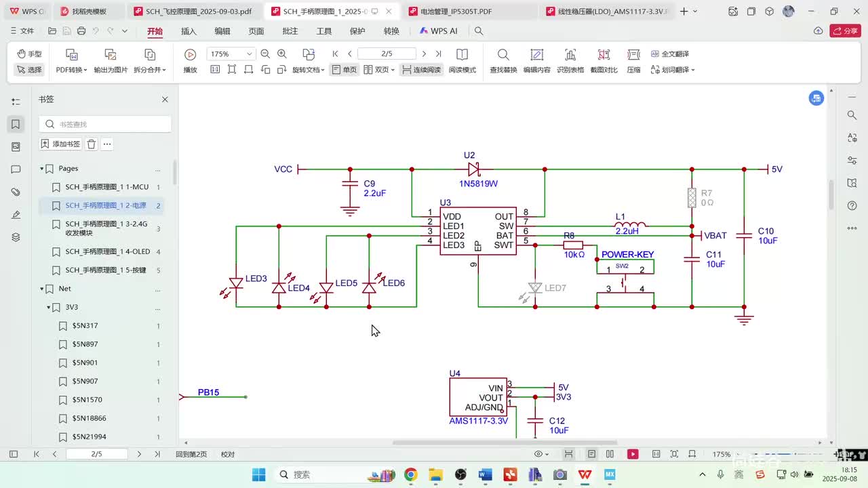This screenshot has height=488, width=868.
Task: Select the hand (手型) pan tool
Action: tap(29, 54)
